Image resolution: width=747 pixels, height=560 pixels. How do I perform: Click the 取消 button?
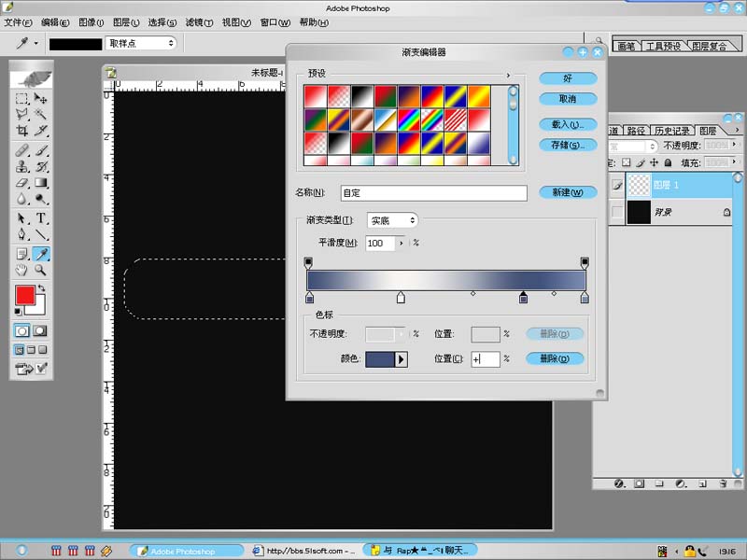pos(568,99)
